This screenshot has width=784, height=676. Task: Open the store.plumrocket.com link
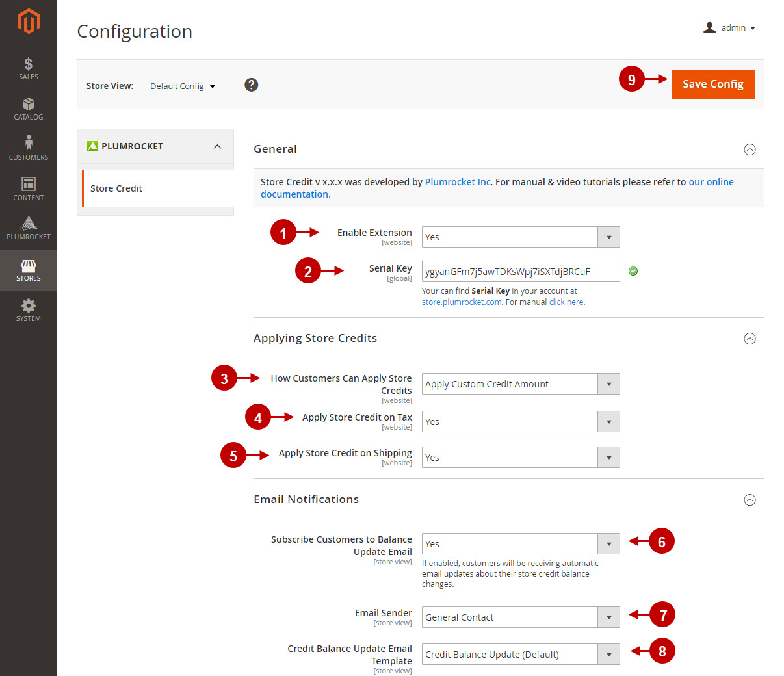(462, 302)
